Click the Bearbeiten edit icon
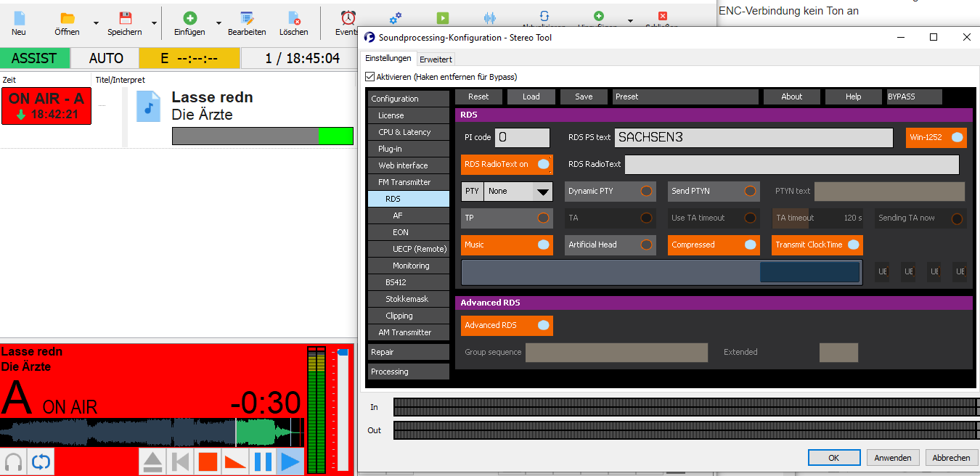The height and width of the screenshot is (476, 980). (x=247, y=18)
